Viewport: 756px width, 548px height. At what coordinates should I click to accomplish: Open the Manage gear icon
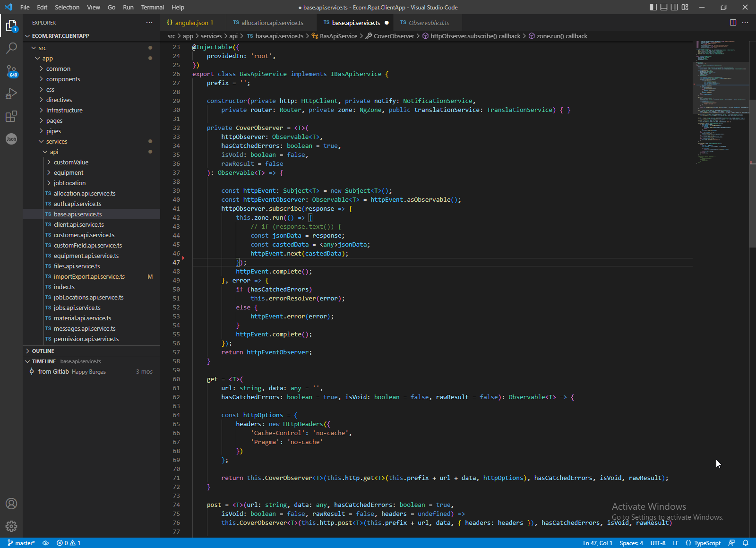tap(11, 526)
